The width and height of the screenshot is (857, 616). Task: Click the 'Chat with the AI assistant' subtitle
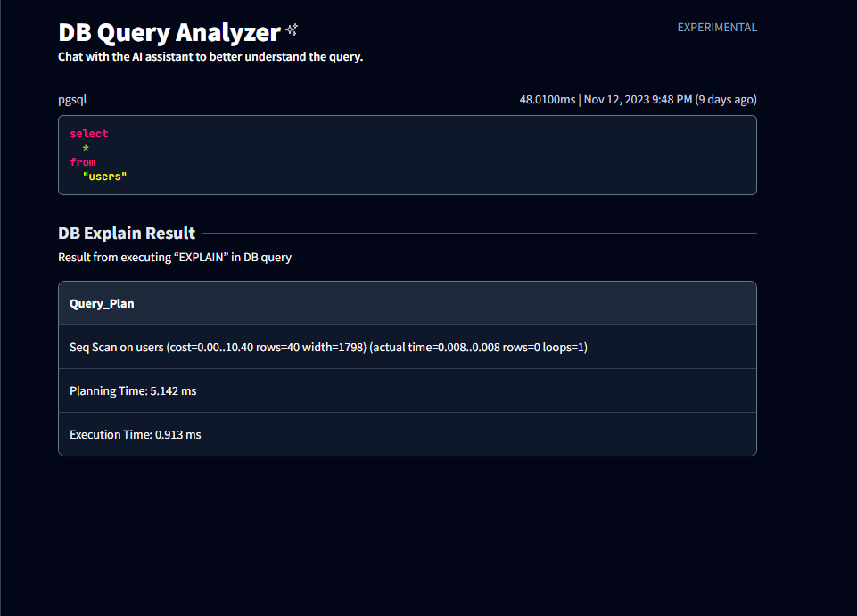point(210,57)
